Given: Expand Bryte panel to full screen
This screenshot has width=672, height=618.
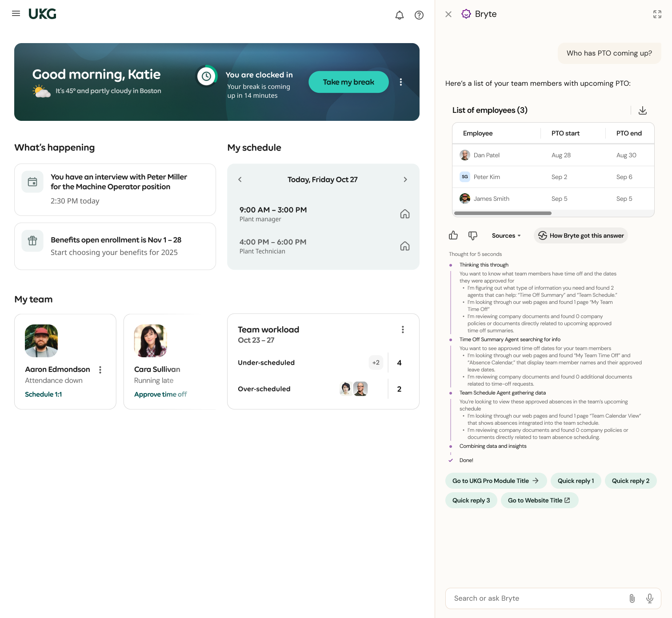Looking at the screenshot, I should (x=657, y=14).
